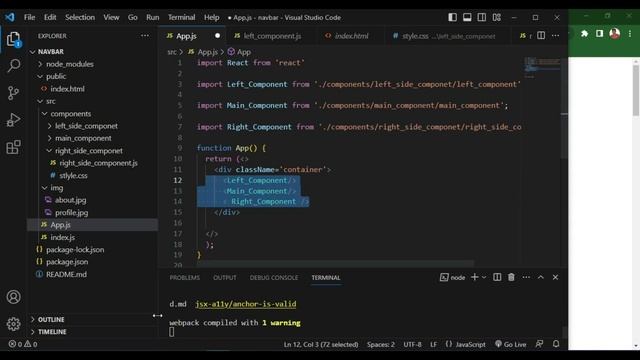The image size is (640, 360).
Task: Go to line via Ln 12, Col 3
Action: point(321,344)
